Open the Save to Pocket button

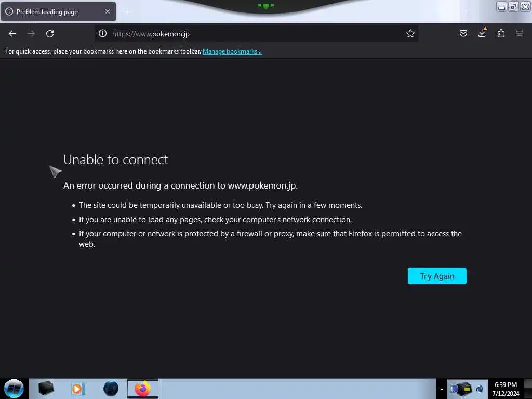(463, 33)
